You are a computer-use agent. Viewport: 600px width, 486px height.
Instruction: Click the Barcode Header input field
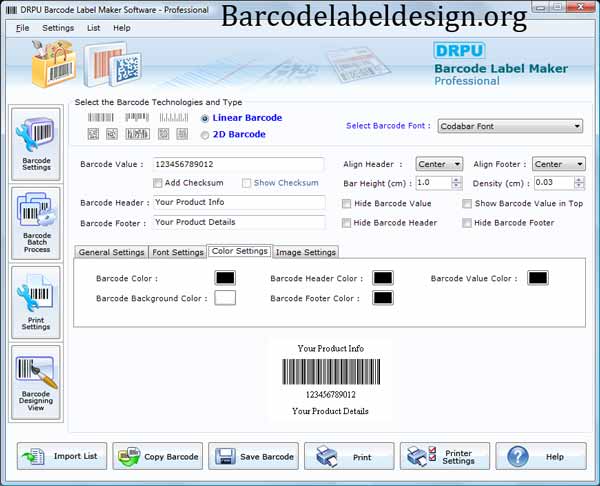[239, 202]
